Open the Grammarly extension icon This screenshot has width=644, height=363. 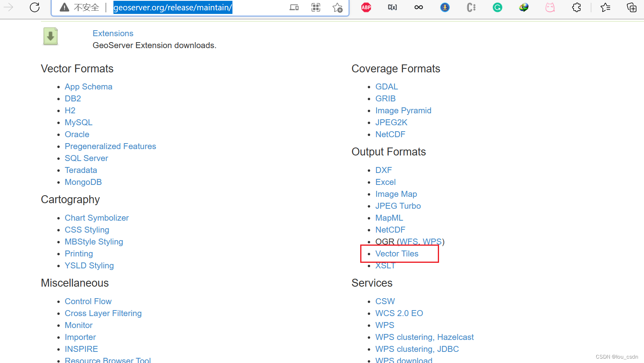[498, 7]
